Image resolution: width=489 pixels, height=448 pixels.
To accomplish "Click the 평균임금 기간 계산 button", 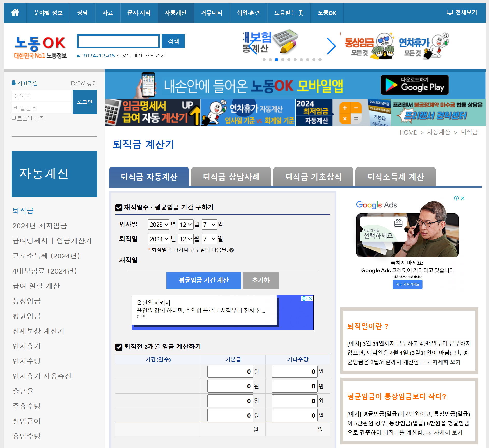I will (x=203, y=281).
